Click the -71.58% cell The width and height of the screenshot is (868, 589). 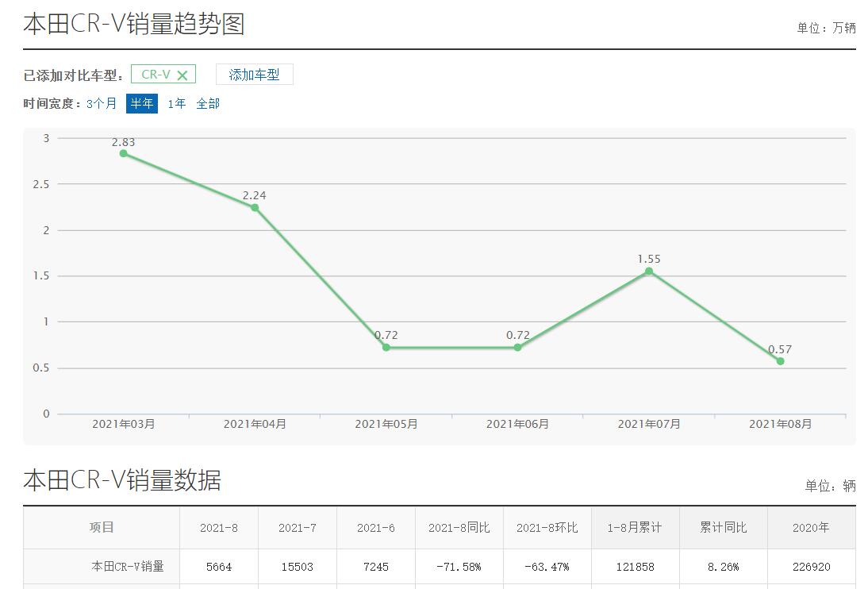click(x=459, y=567)
